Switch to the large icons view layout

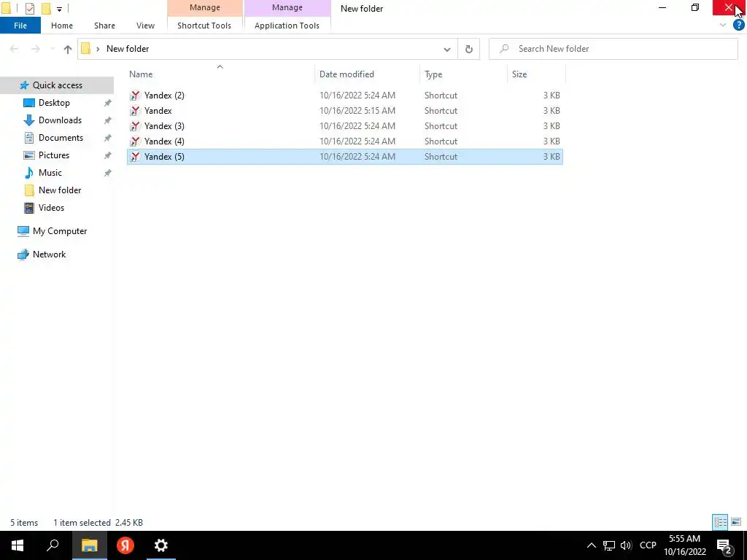736,522
